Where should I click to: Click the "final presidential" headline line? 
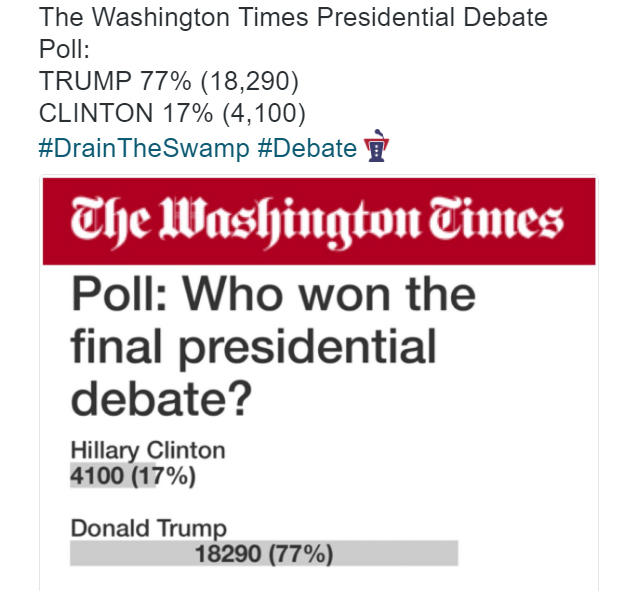point(253,348)
